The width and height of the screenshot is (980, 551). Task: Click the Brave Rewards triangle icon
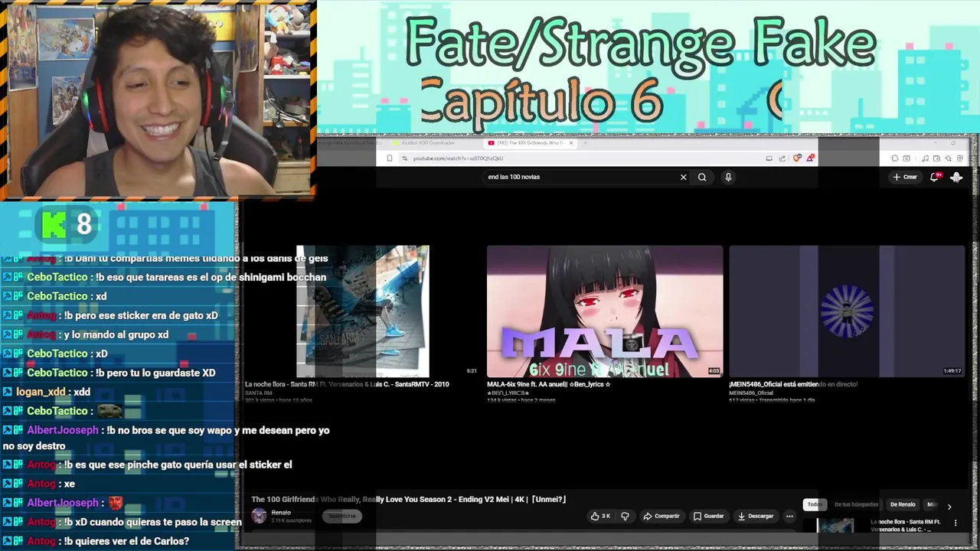(810, 158)
